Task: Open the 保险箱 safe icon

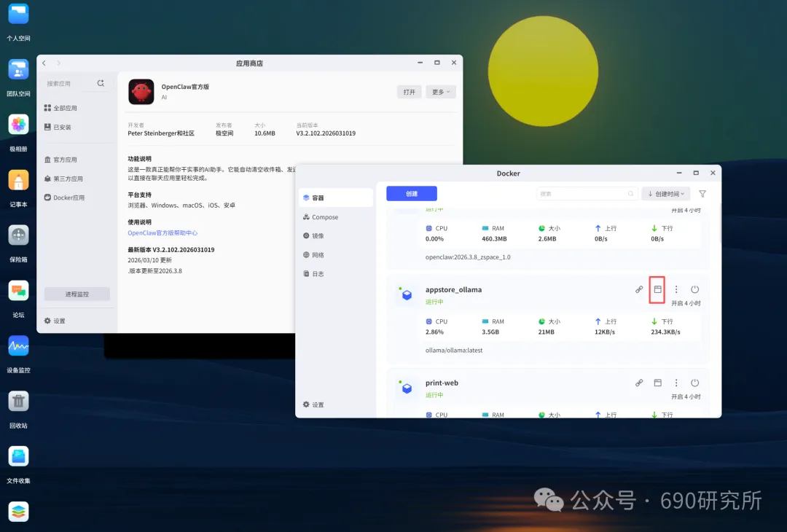Action: pyautogui.click(x=18, y=235)
